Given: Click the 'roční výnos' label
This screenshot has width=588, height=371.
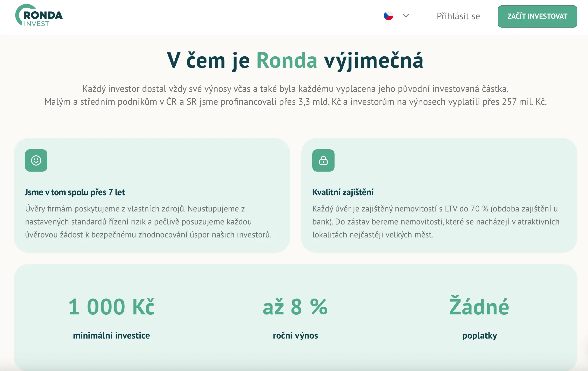Looking at the screenshot, I should [x=295, y=336].
